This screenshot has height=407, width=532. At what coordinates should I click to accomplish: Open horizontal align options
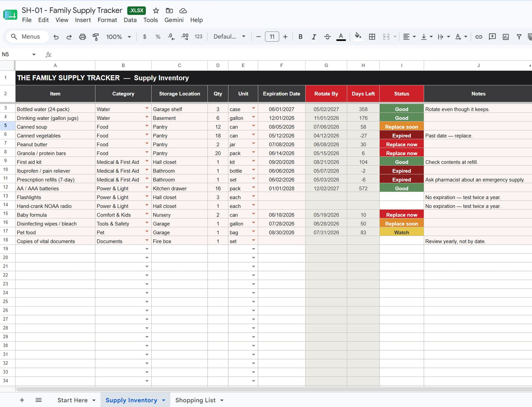click(409, 37)
